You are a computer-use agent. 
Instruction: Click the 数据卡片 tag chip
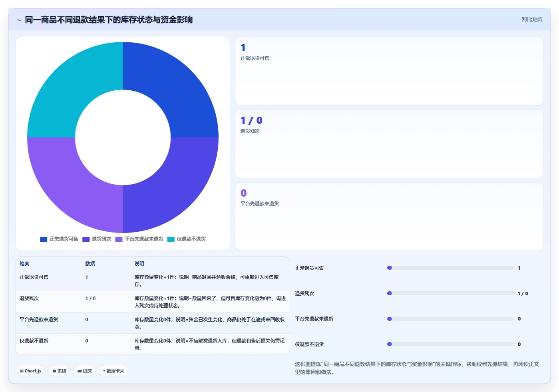(113, 371)
